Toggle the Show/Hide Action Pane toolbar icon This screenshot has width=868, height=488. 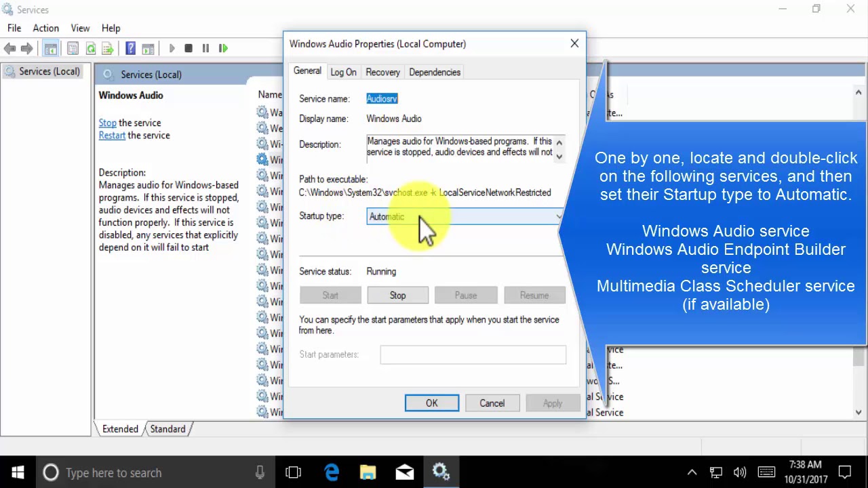point(148,48)
